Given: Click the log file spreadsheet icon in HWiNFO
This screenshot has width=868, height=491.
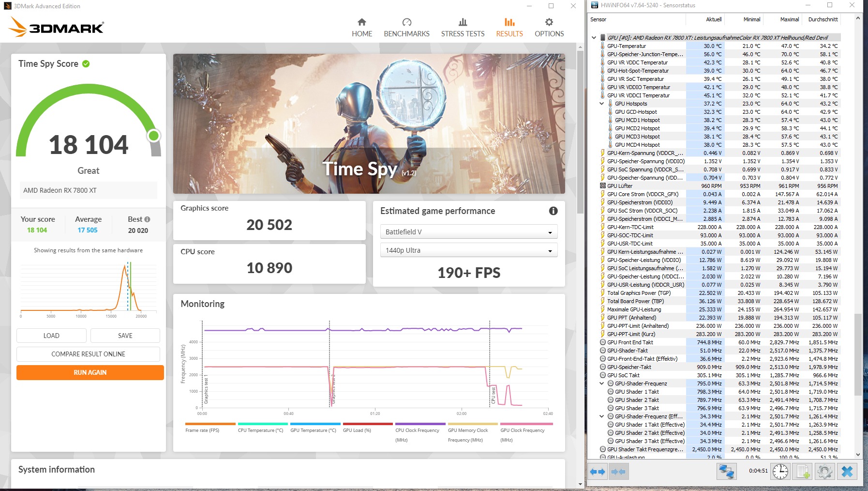Looking at the screenshot, I should 803,472.
